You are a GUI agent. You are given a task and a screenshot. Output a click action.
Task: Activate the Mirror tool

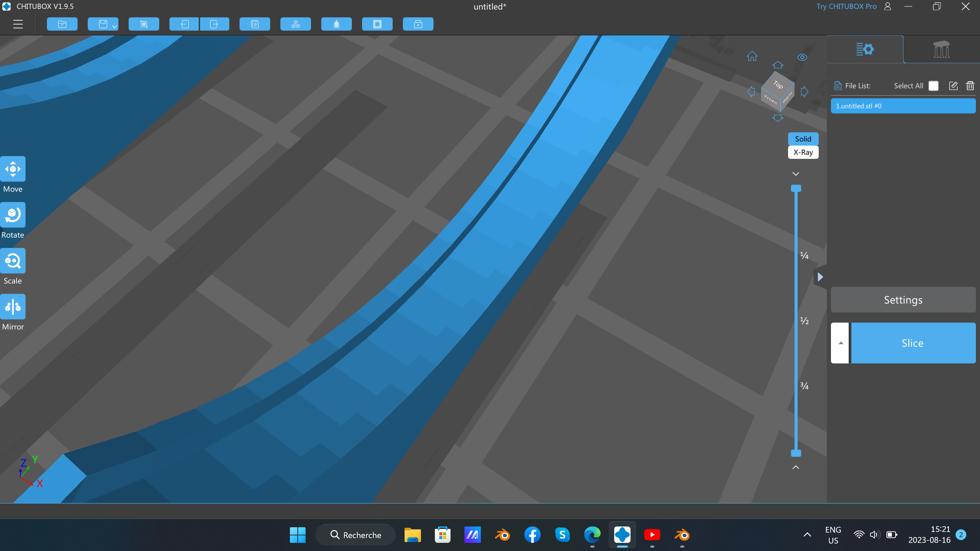point(13,306)
